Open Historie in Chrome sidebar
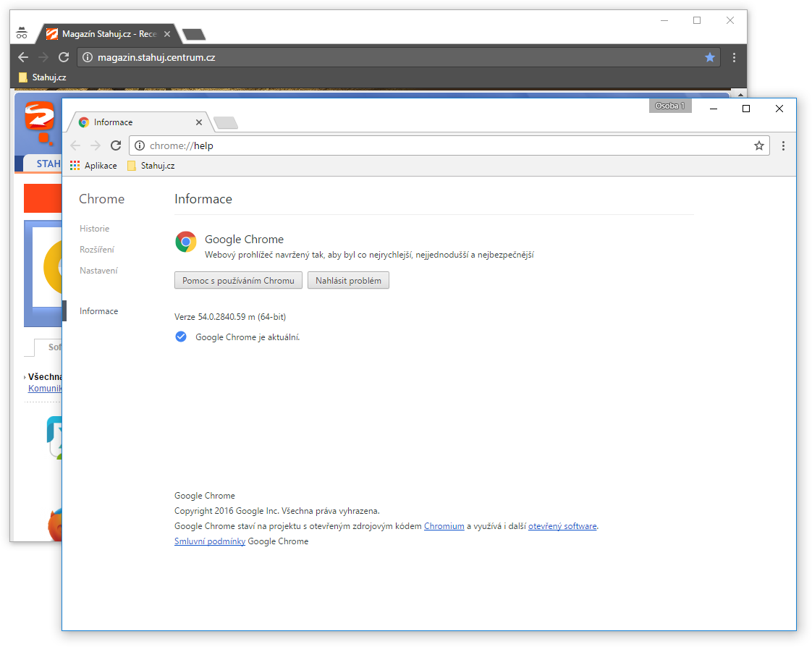This screenshot has height=647, width=812. click(94, 229)
